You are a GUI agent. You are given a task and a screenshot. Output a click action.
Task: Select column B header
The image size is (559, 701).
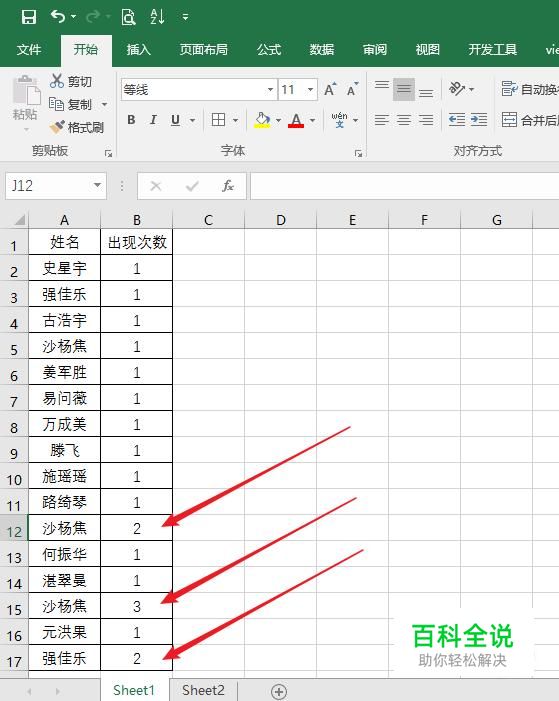[x=136, y=220]
